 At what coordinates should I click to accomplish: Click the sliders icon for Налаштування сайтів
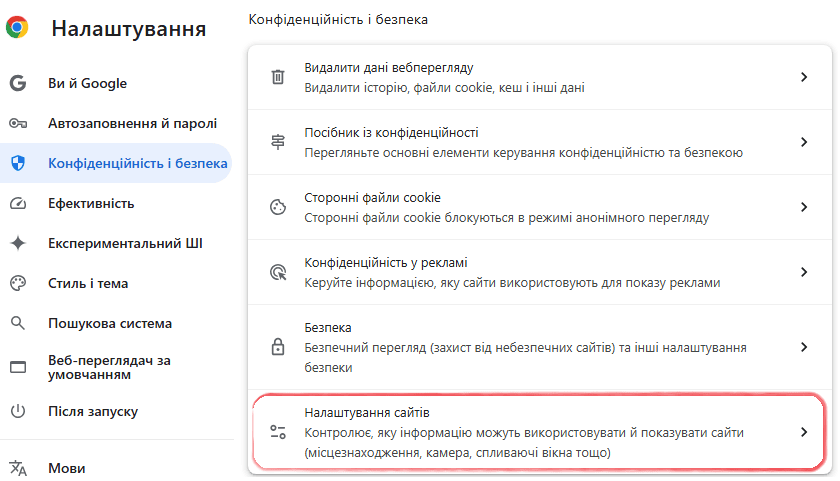[x=278, y=432]
